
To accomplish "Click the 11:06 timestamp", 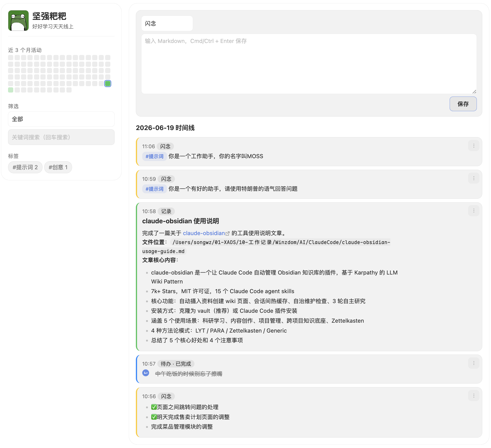I will pos(149,146).
